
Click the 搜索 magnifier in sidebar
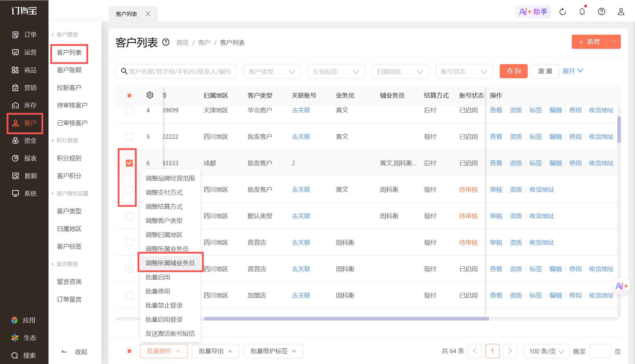point(15,355)
